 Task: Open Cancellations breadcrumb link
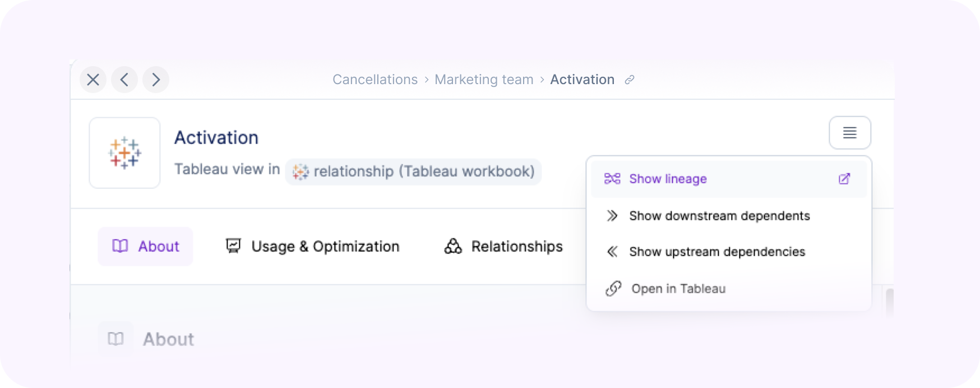(x=375, y=80)
